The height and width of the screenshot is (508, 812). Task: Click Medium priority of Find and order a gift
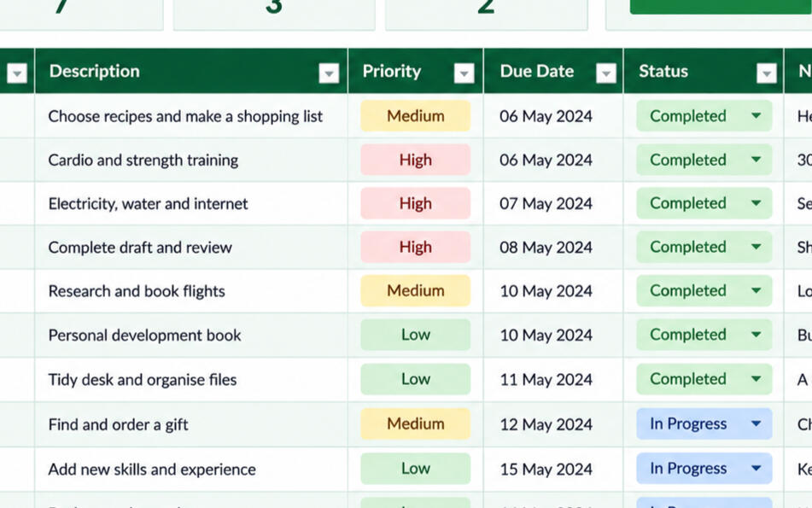tap(415, 423)
